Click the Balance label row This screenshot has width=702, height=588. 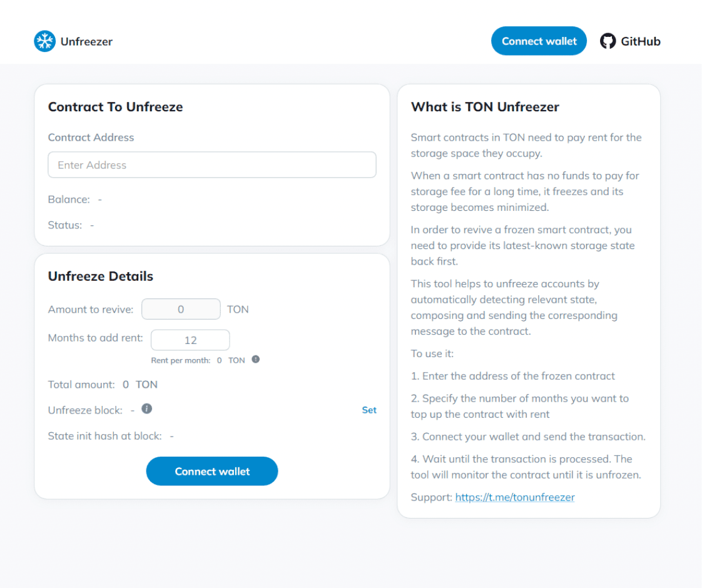coord(74,199)
